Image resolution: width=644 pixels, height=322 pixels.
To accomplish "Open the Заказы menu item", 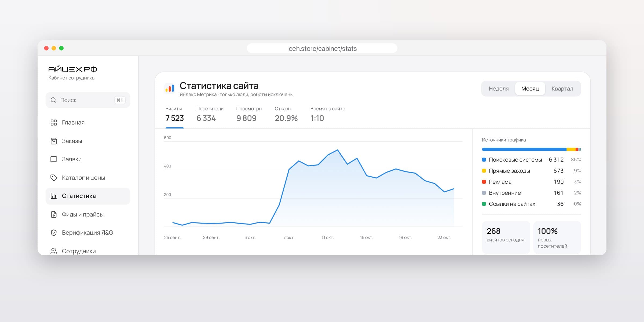I will tap(88, 141).
